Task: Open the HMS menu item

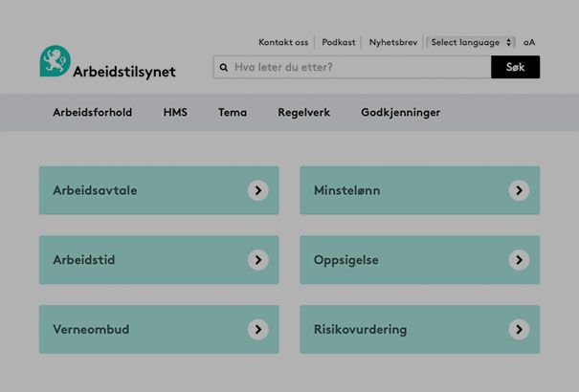Action: [175, 112]
